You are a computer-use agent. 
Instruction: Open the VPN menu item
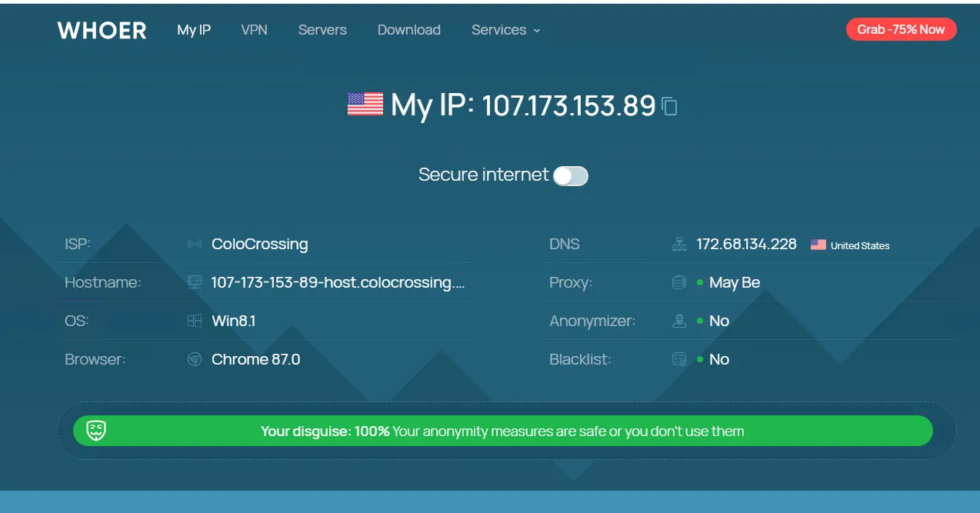tap(254, 30)
